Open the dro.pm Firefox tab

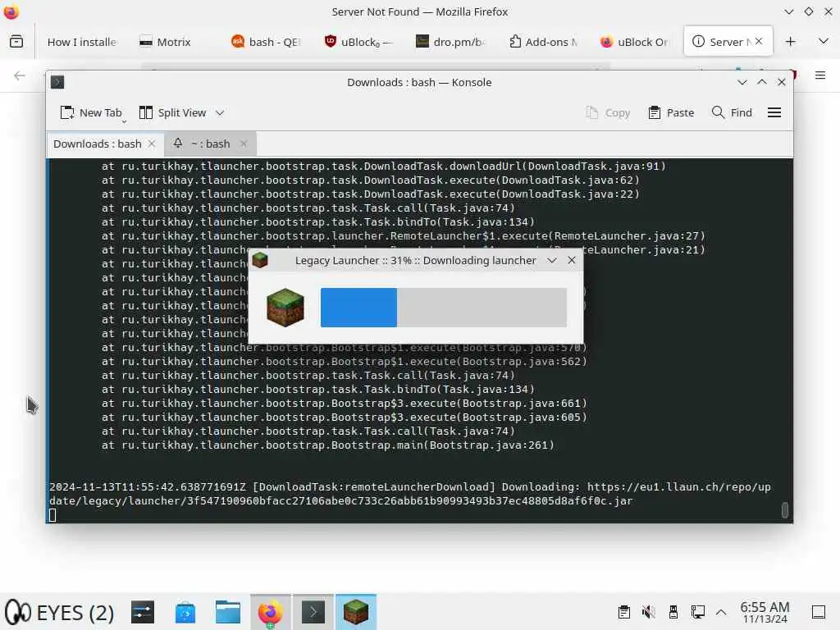(451, 42)
